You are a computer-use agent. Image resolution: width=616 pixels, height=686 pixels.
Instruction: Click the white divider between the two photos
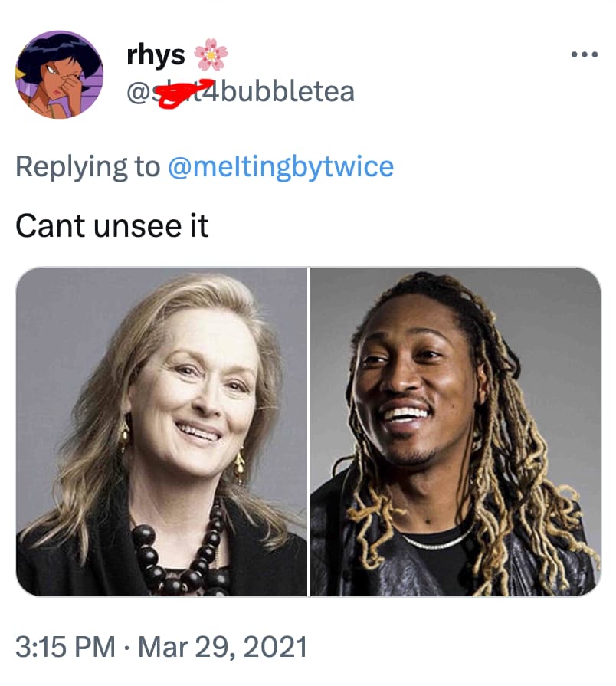pyautogui.click(x=309, y=431)
